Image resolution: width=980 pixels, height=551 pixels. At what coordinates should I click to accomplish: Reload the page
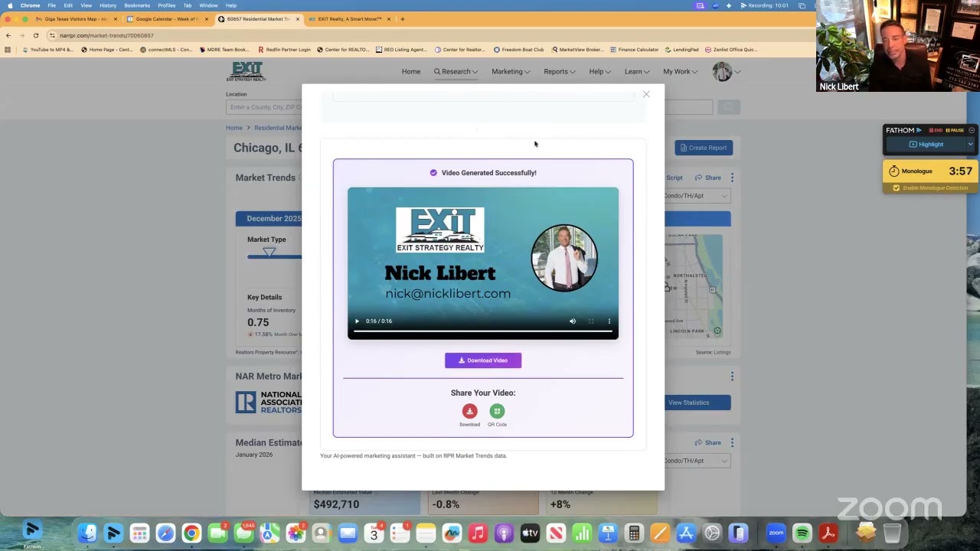(35, 35)
